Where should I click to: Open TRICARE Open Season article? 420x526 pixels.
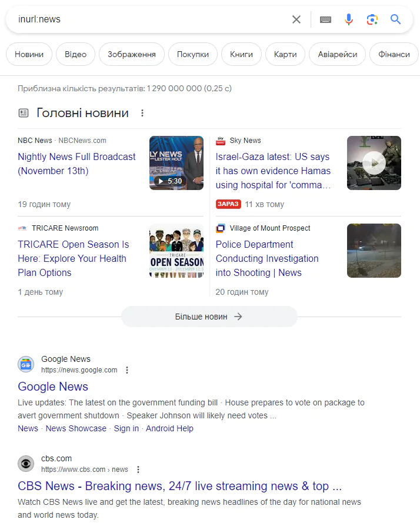[x=73, y=258]
